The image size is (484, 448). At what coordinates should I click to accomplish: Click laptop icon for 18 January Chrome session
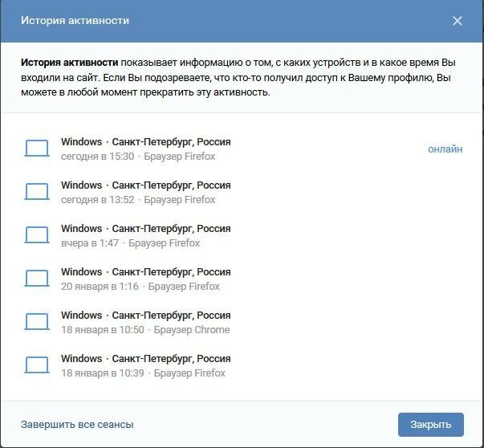pos(37,322)
